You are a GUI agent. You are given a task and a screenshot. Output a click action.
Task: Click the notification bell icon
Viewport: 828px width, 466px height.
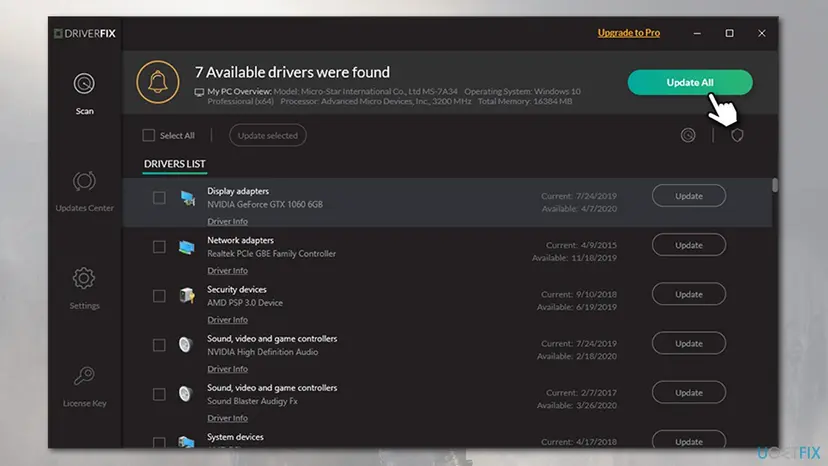point(158,82)
